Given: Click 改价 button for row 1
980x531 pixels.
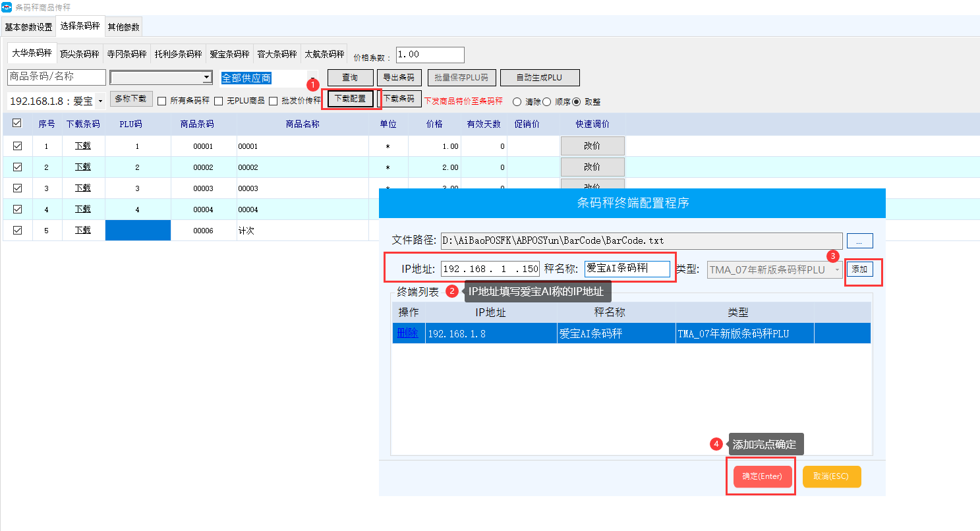Looking at the screenshot, I should tap(592, 146).
